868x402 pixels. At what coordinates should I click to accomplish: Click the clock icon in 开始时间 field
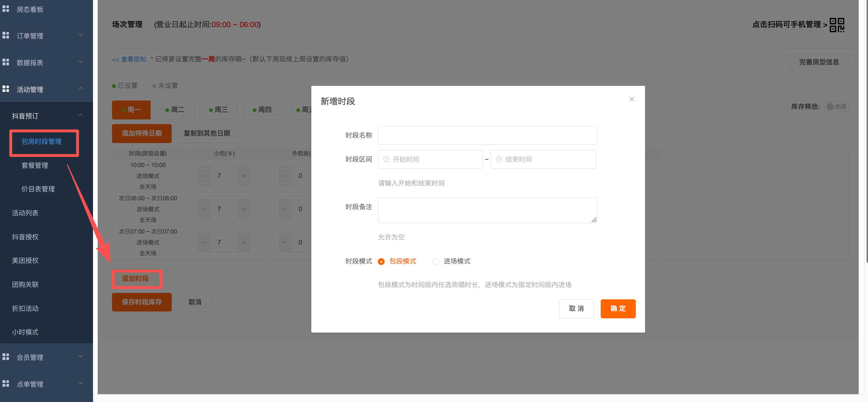coord(386,159)
